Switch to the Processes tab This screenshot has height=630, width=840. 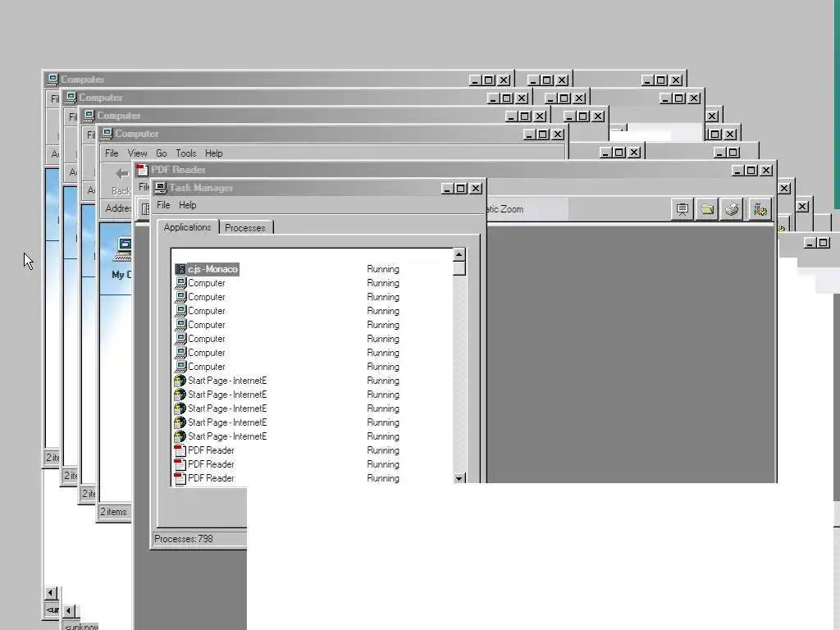(x=244, y=228)
